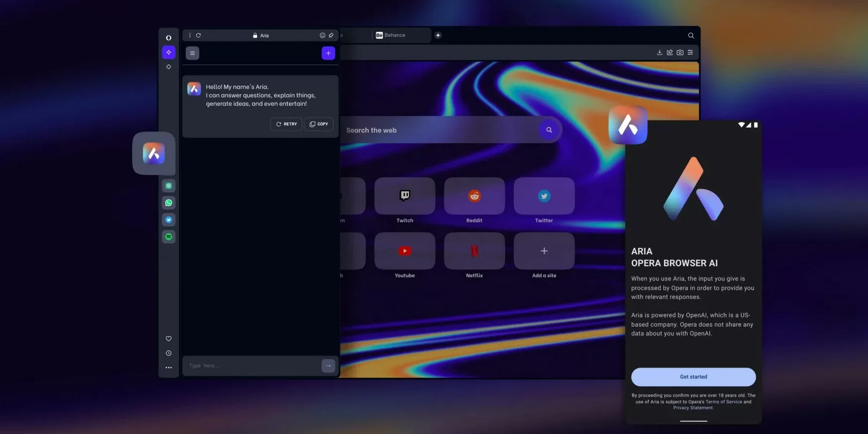The width and height of the screenshot is (868, 434).
Task: Click the tab search magnifier icon
Action: [x=691, y=36]
